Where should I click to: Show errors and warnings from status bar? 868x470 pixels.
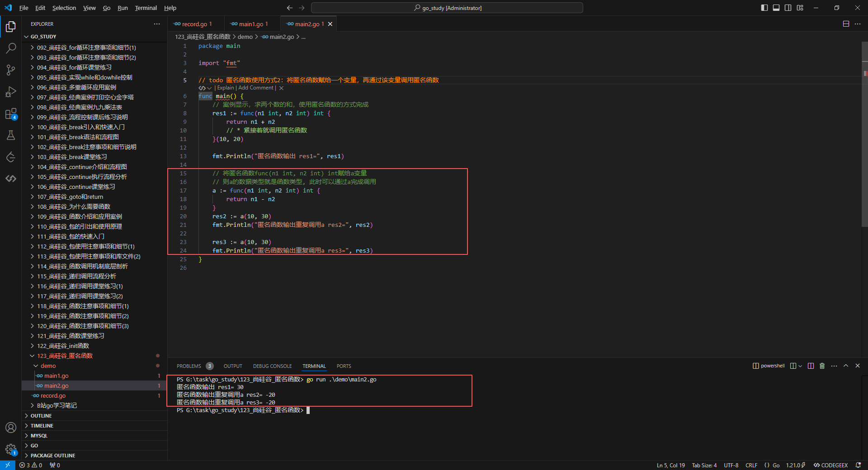point(31,465)
